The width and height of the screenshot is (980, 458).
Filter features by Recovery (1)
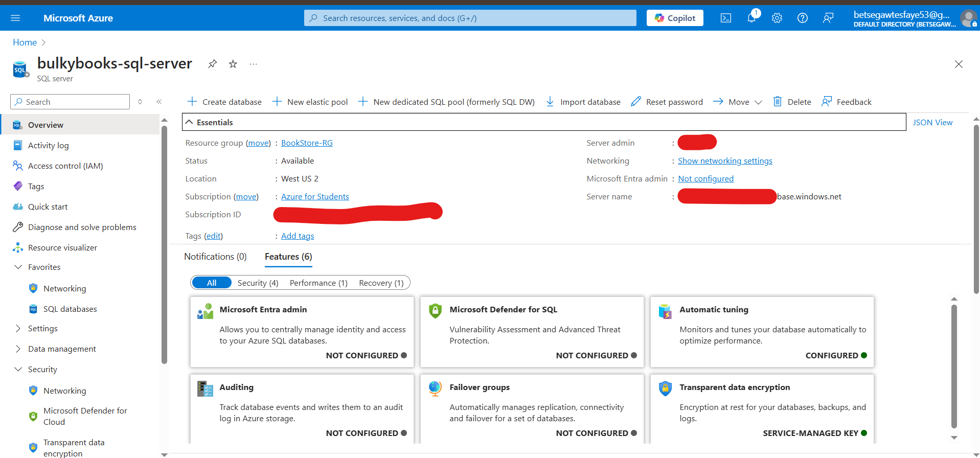tap(381, 283)
